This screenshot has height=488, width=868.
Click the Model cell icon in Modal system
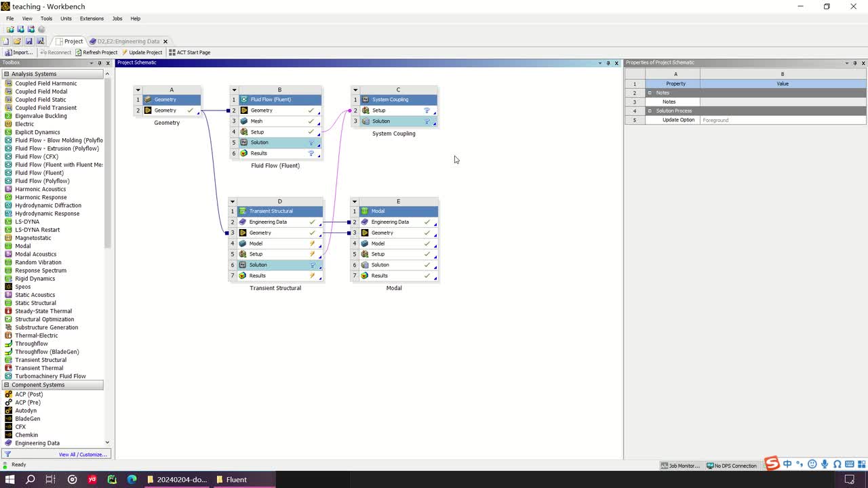(x=365, y=243)
